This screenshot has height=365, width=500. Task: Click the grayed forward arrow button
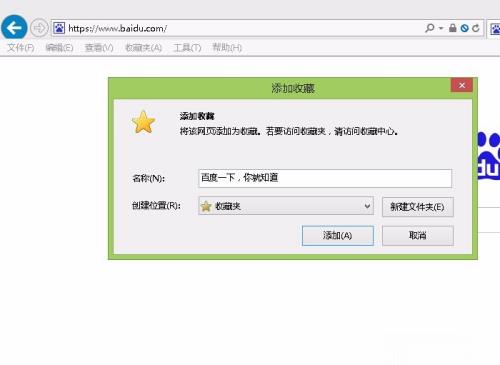39,28
